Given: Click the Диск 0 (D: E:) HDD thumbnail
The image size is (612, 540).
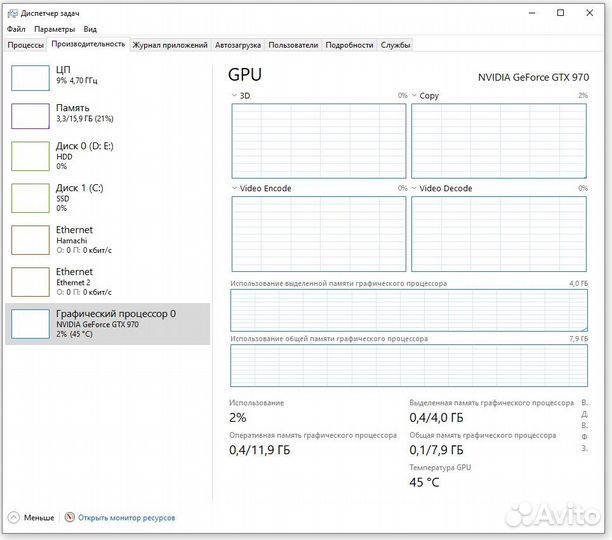Looking at the screenshot, I should coord(30,156).
